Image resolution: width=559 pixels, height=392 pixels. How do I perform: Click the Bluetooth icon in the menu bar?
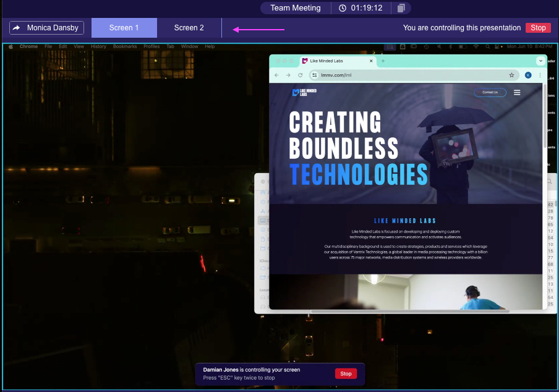pyautogui.click(x=450, y=47)
